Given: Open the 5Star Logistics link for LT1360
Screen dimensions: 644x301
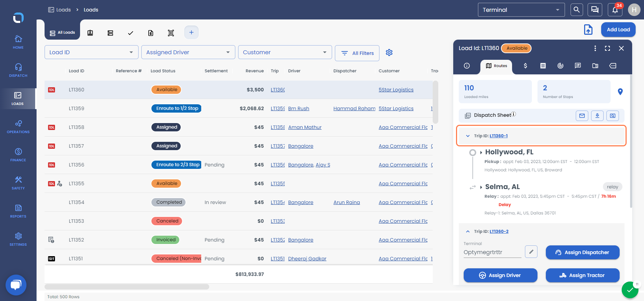Looking at the screenshot, I should [x=396, y=90].
